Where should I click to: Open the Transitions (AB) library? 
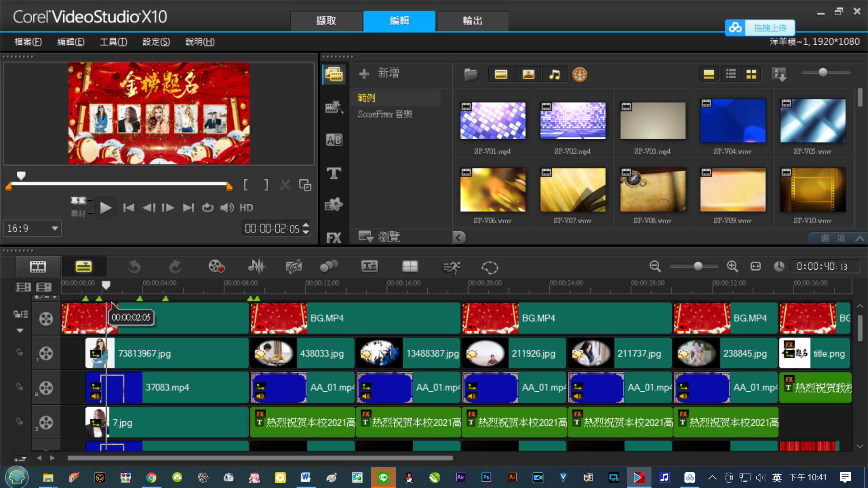tap(334, 140)
